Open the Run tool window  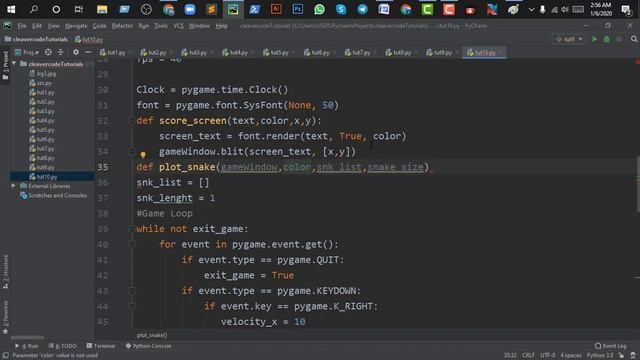(27, 346)
